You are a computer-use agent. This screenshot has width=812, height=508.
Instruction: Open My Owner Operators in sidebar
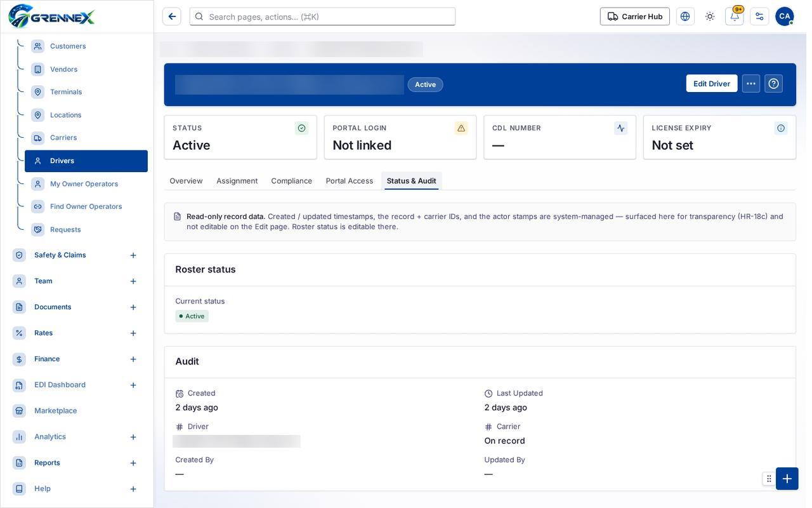(x=86, y=184)
